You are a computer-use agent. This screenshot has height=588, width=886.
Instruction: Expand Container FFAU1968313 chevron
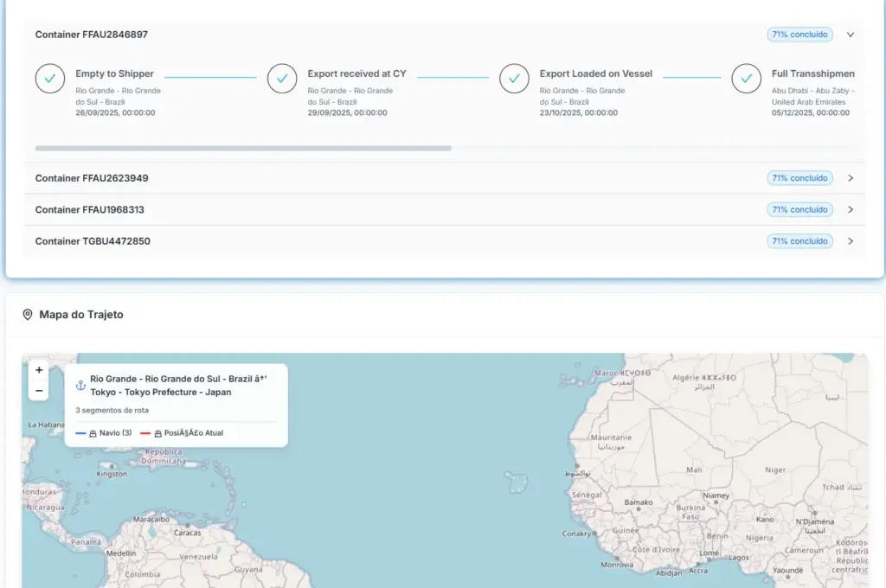[x=851, y=209]
